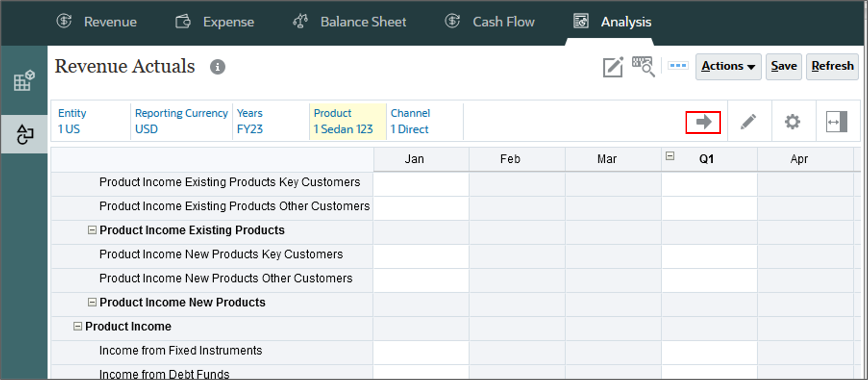Collapse the Q1 column group
The image size is (868, 380).
pos(670,156)
